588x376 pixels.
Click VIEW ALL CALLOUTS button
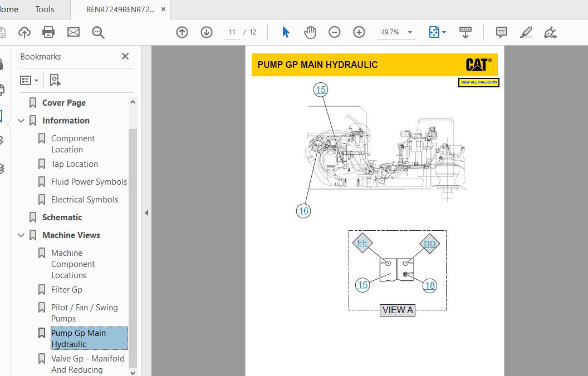479,82
